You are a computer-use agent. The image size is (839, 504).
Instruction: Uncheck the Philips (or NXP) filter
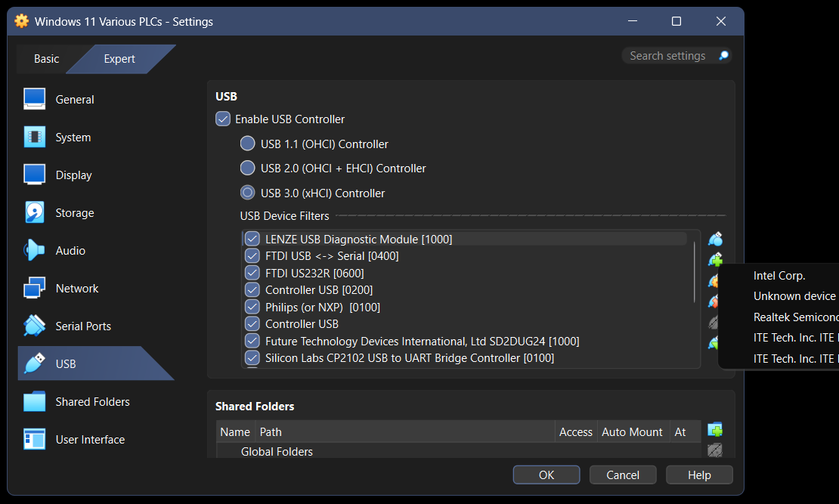pyautogui.click(x=252, y=307)
